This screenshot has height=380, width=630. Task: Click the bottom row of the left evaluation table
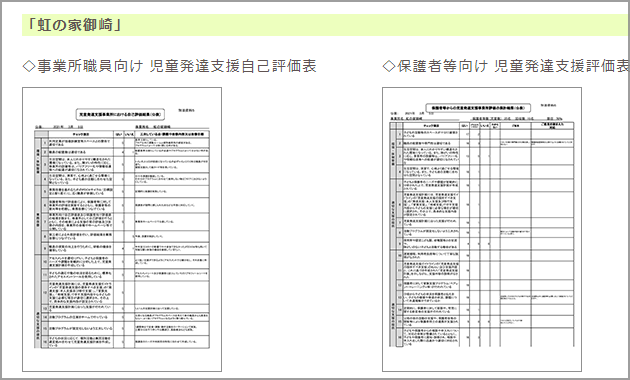coord(122,342)
